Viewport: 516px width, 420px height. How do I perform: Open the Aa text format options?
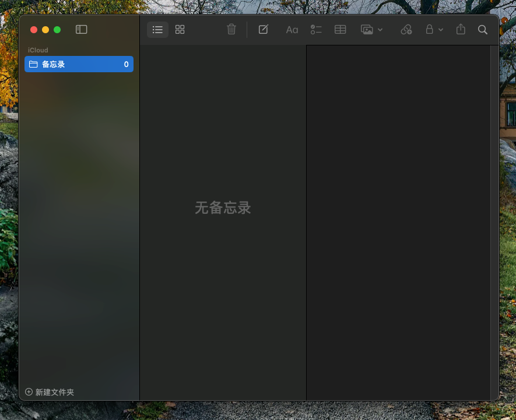coord(292,30)
